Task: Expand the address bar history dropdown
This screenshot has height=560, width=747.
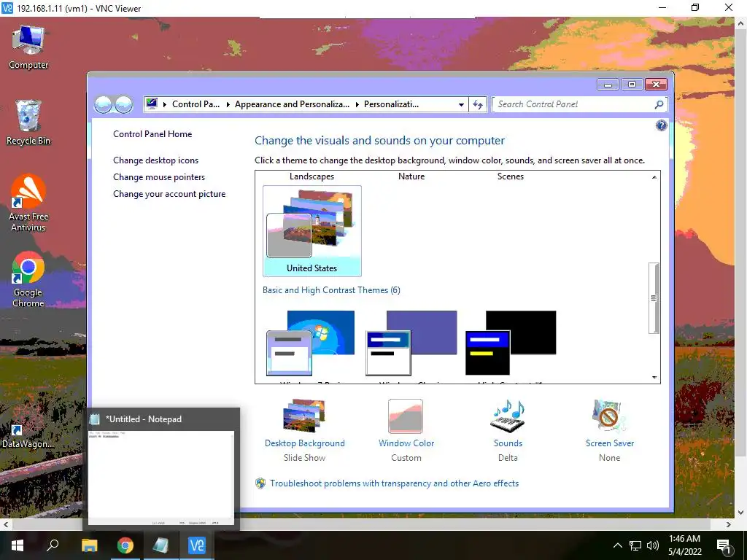Action: pyautogui.click(x=461, y=104)
